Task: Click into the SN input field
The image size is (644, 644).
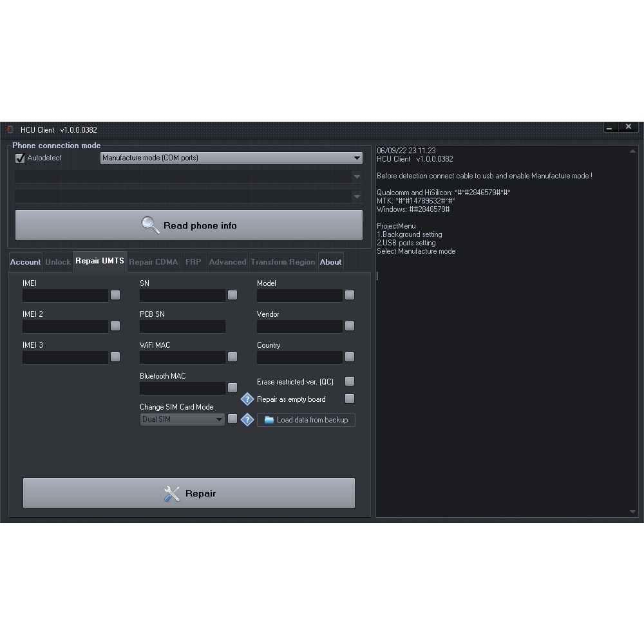Action: (182, 296)
